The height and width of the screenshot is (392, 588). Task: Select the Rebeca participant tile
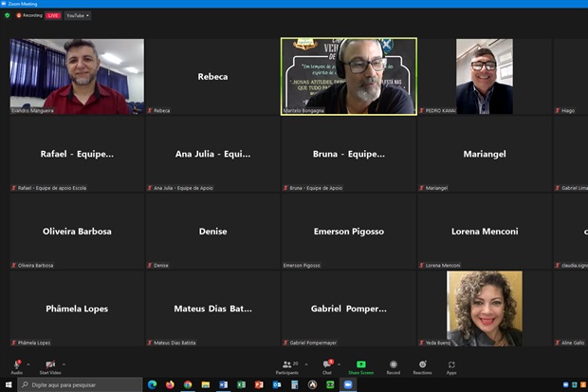(212, 76)
